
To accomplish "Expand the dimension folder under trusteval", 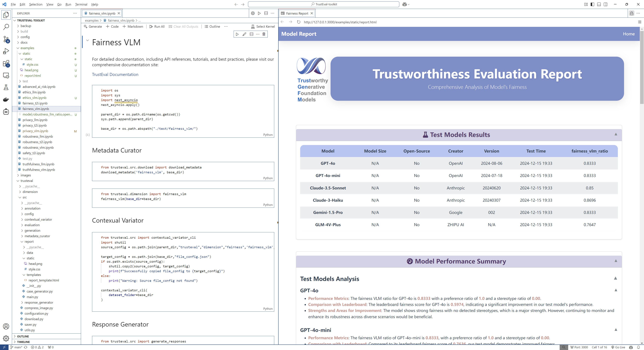I will pos(46,192).
